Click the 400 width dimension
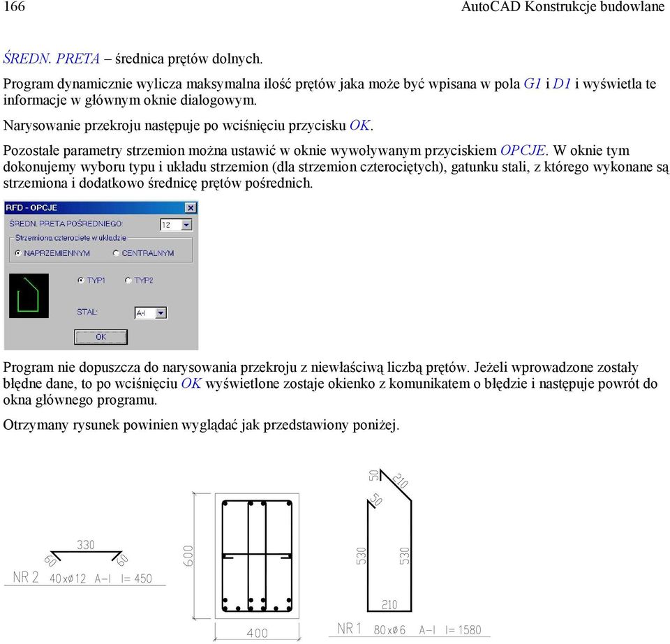Screen dimensions: 670x644 [258, 633]
